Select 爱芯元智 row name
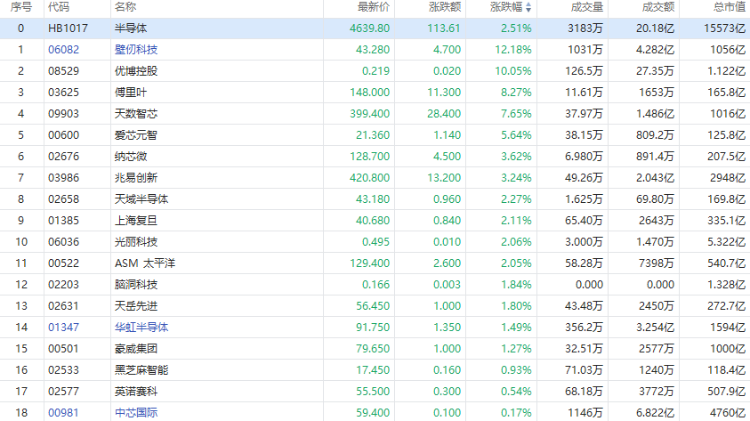750x421 pixels. coord(136,135)
